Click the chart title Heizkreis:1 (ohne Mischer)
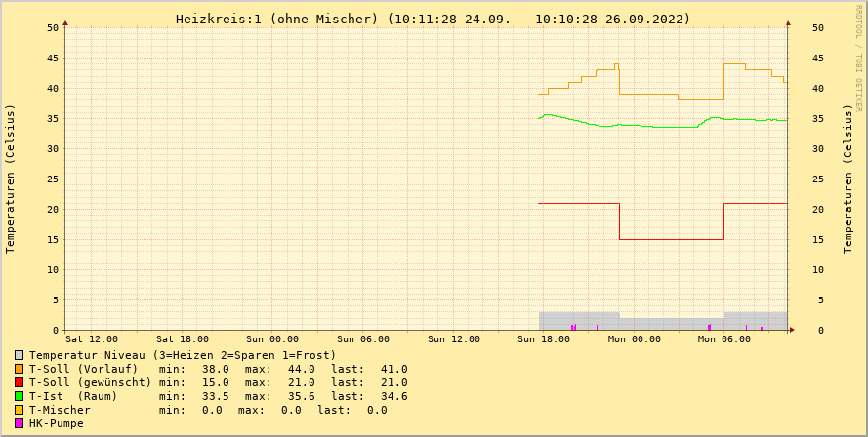 tap(276, 20)
